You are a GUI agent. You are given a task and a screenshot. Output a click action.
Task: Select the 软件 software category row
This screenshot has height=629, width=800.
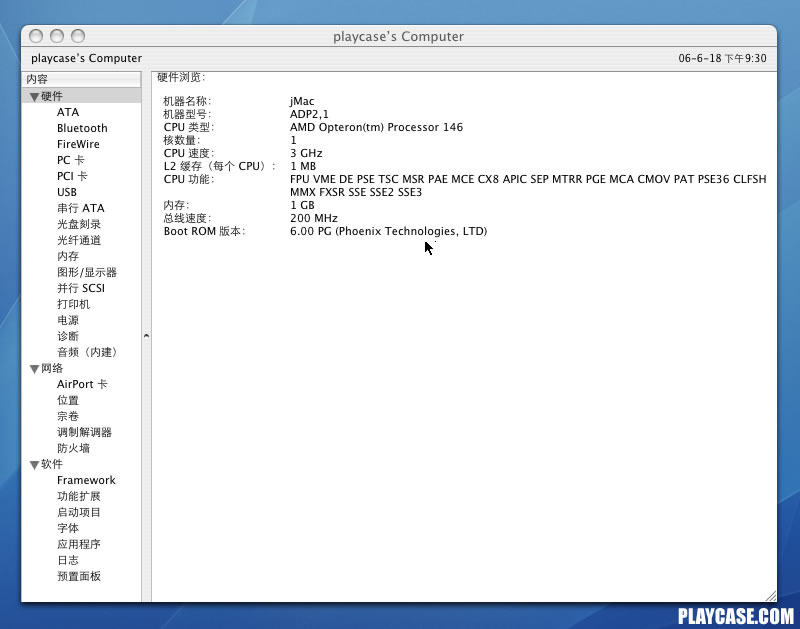[82, 464]
